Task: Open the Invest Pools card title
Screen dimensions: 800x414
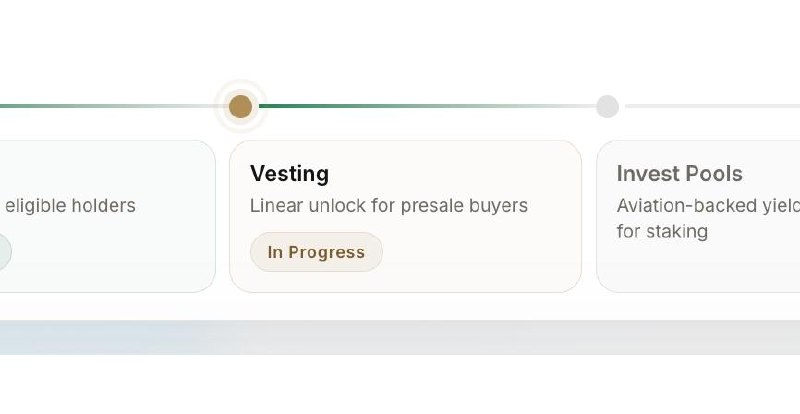Action: pos(680,174)
